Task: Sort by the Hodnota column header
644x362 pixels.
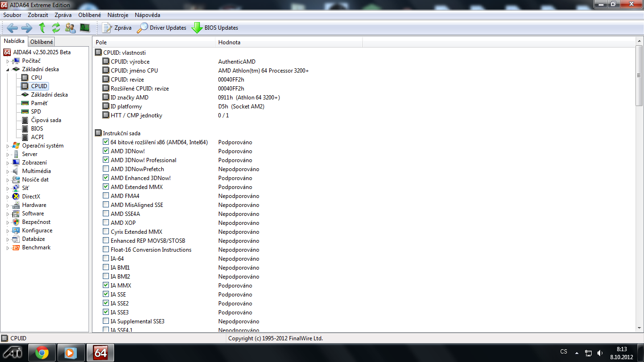Action: tap(289, 42)
